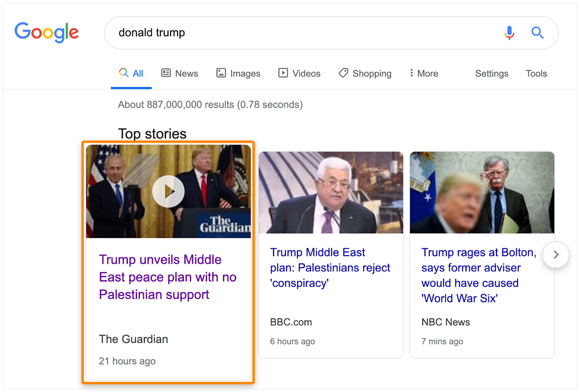Open the Tools options
Screen dimensions: 580x392
pyautogui.click(x=536, y=73)
